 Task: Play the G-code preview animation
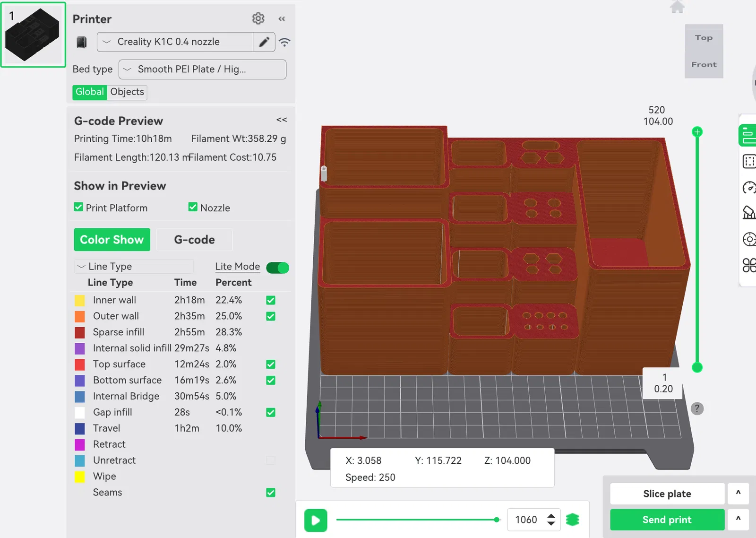(x=316, y=520)
